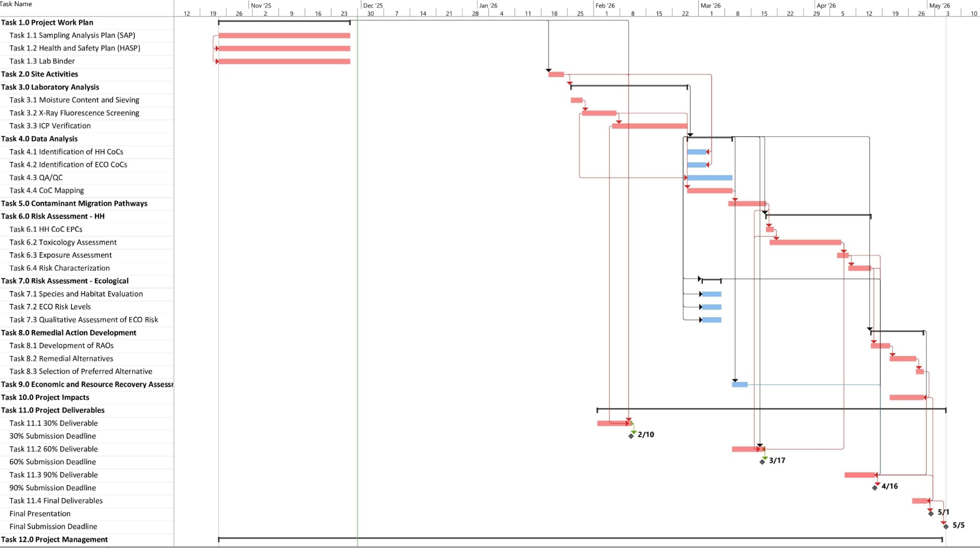Viewport: 980px width, 548px height.
Task: Click Task 1.1 Sampling Analysis Plan bar
Action: pos(284,36)
